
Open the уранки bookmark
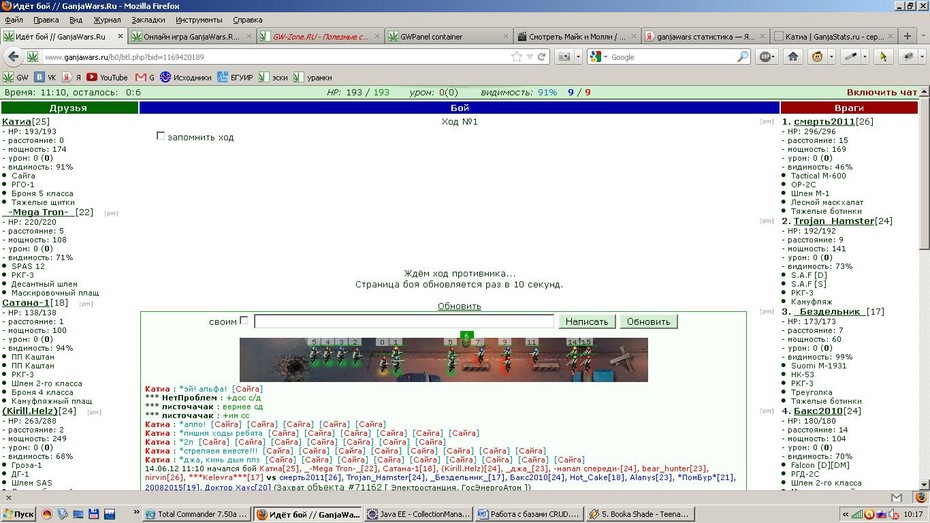tap(313, 77)
